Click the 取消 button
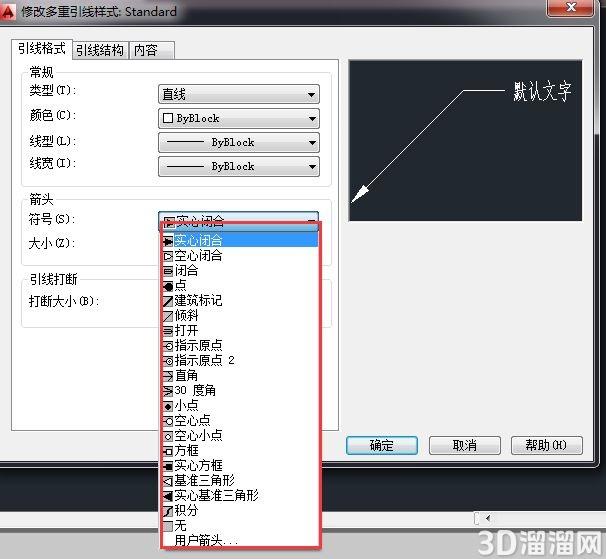The width and height of the screenshot is (606, 559). (x=465, y=445)
